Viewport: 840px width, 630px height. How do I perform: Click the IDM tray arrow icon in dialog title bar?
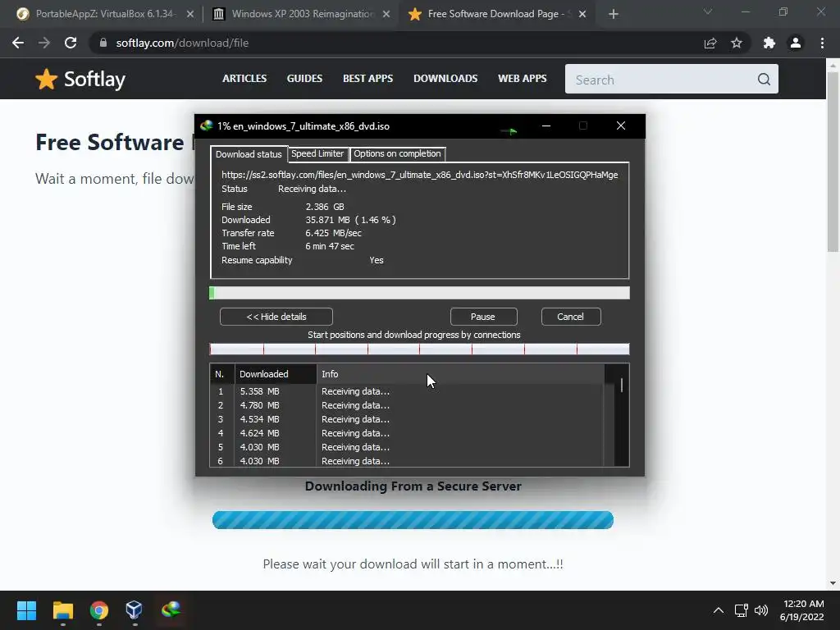pos(509,130)
